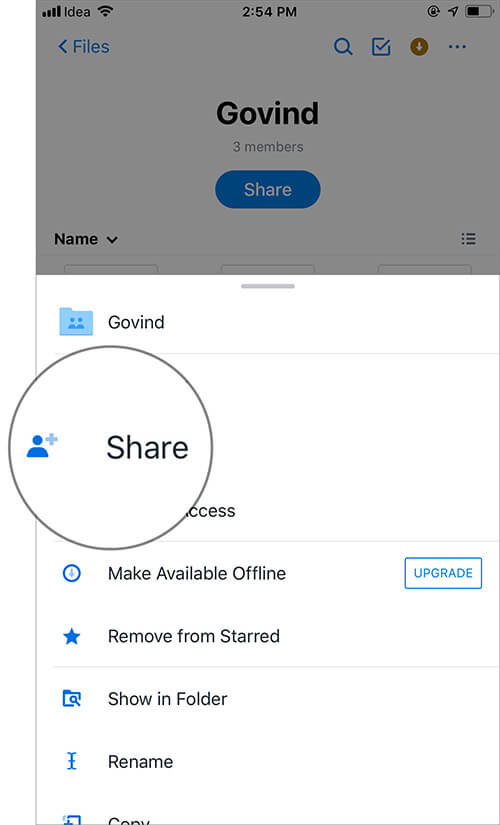This screenshot has width=500, height=825.
Task: Tap the select-items checkmark icon
Action: (x=381, y=47)
